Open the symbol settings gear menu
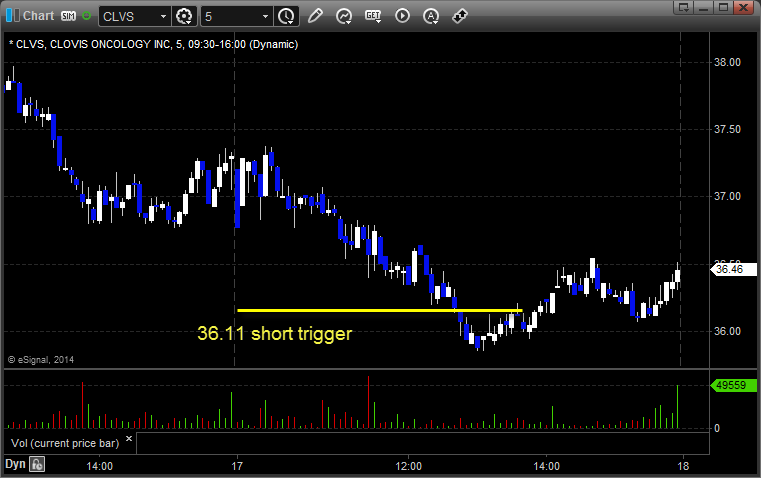The width and height of the screenshot is (761, 478). click(184, 16)
